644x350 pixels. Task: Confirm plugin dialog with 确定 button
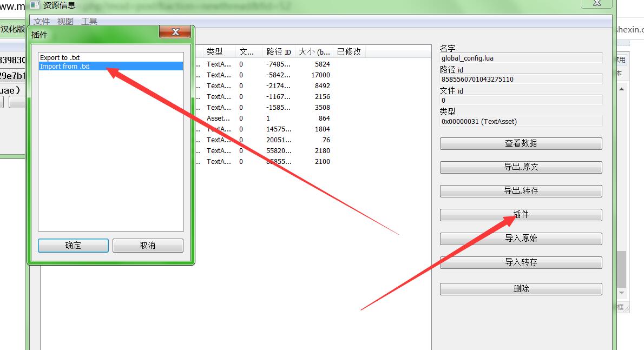[x=73, y=246]
